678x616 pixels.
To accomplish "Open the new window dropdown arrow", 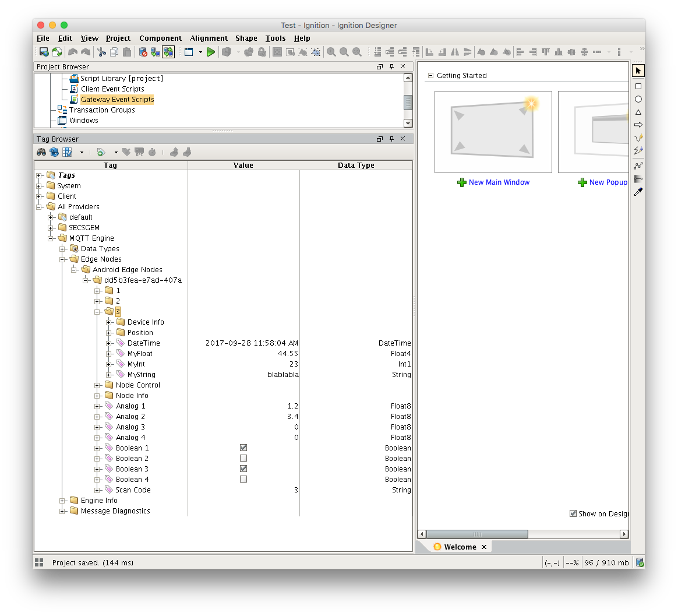I will point(200,52).
